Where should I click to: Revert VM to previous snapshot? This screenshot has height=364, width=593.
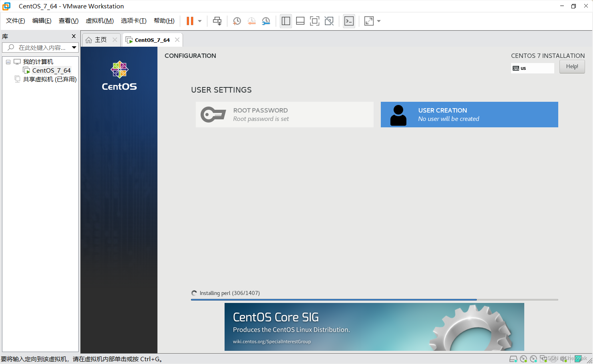[251, 21]
